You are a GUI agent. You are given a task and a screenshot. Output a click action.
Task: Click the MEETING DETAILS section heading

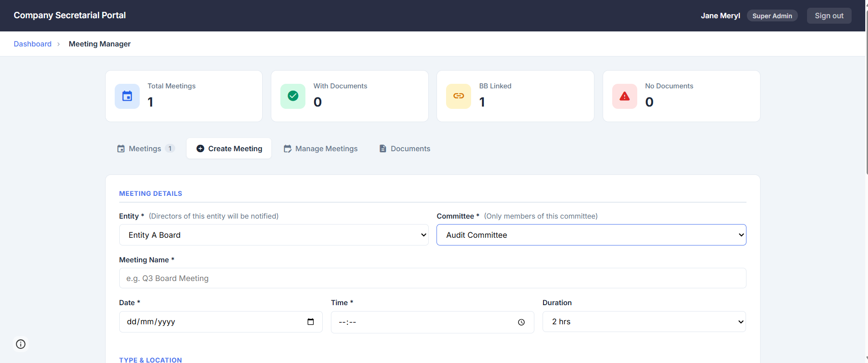tap(151, 194)
